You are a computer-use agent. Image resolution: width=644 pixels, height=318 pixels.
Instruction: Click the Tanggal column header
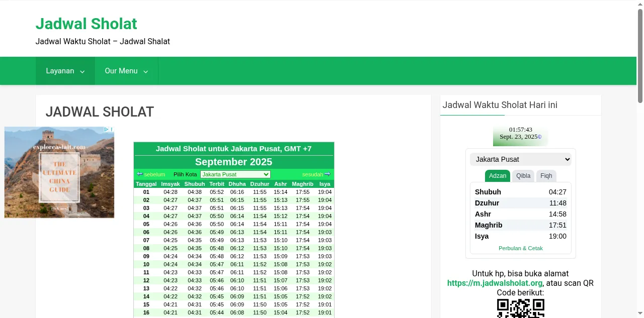click(x=146, y=184)
